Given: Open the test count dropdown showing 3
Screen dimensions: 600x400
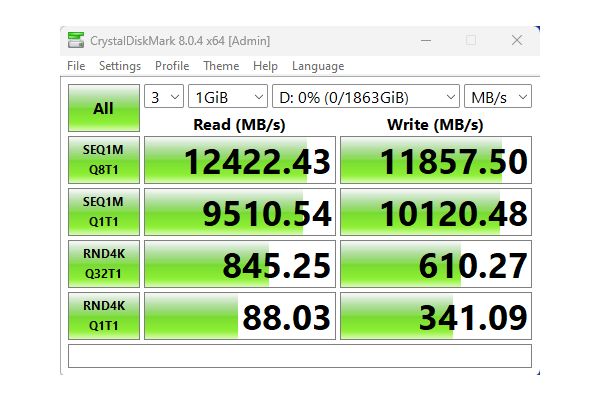Looking at the screenshot, I should pos(165,97).
